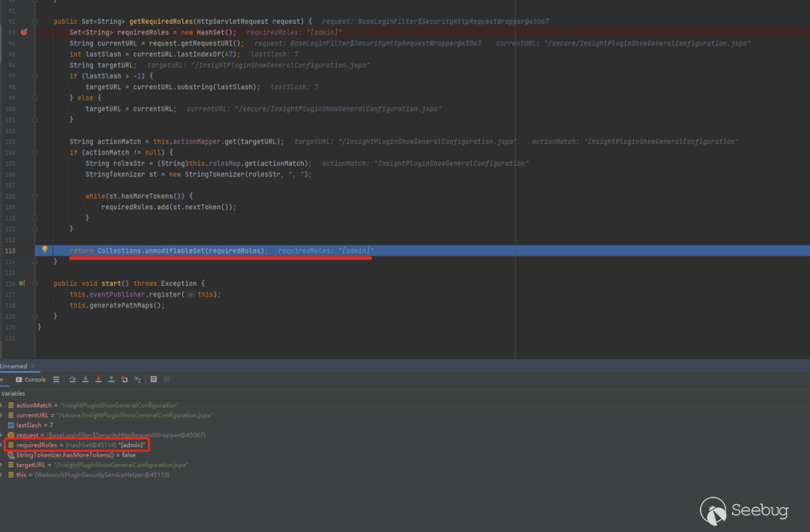Expand the targetURL variable node

pyautogui.click(x=1, y=465)
